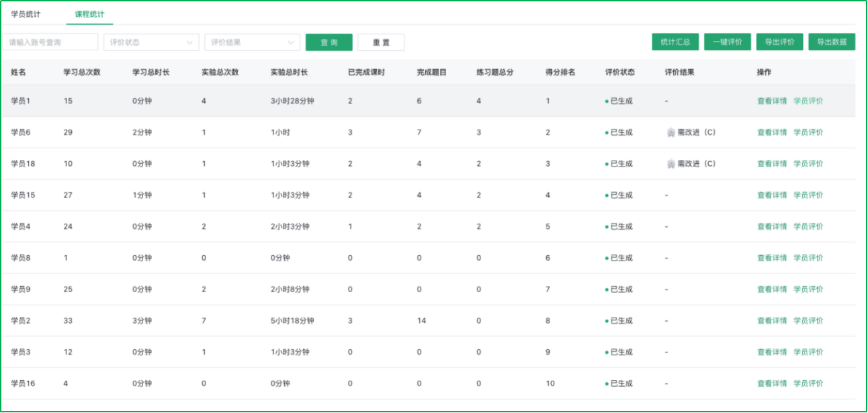Click 查看详情 for 学员8

[771, 258]
